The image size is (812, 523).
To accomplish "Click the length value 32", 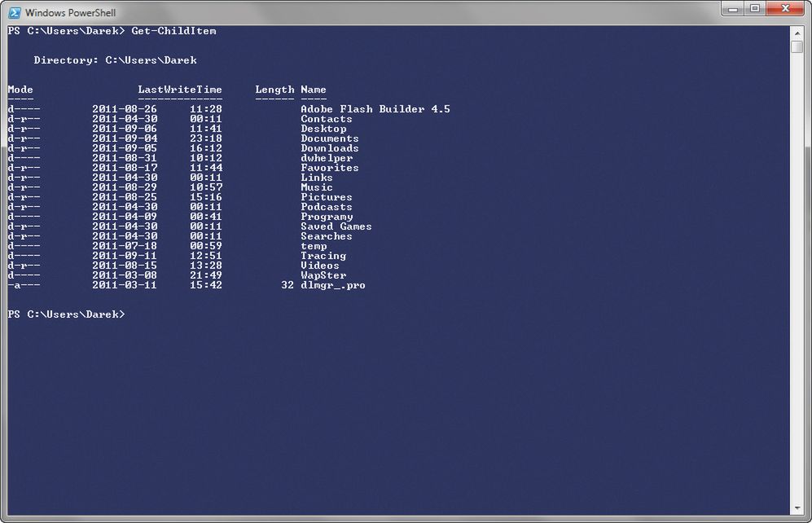I will tap(287, 285).
